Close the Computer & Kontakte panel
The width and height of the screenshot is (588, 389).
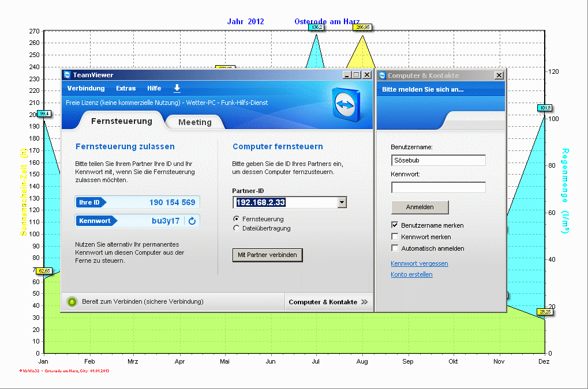[499, 75]
